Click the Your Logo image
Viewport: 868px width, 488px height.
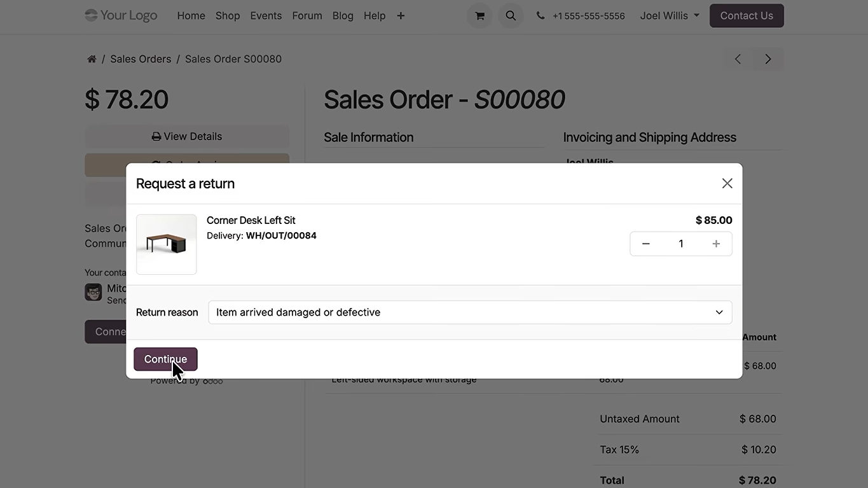click(x=121, y=15)
